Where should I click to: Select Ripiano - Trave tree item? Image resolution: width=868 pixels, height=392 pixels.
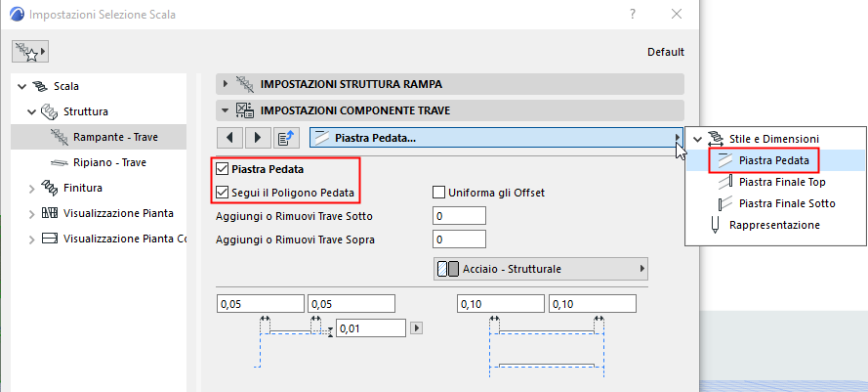click(110, 162)
